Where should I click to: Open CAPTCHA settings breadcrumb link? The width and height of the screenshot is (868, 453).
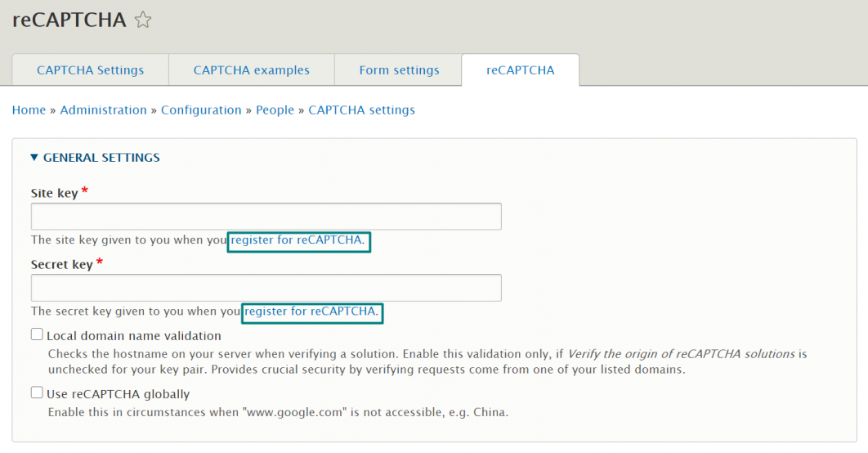point(361,110)
